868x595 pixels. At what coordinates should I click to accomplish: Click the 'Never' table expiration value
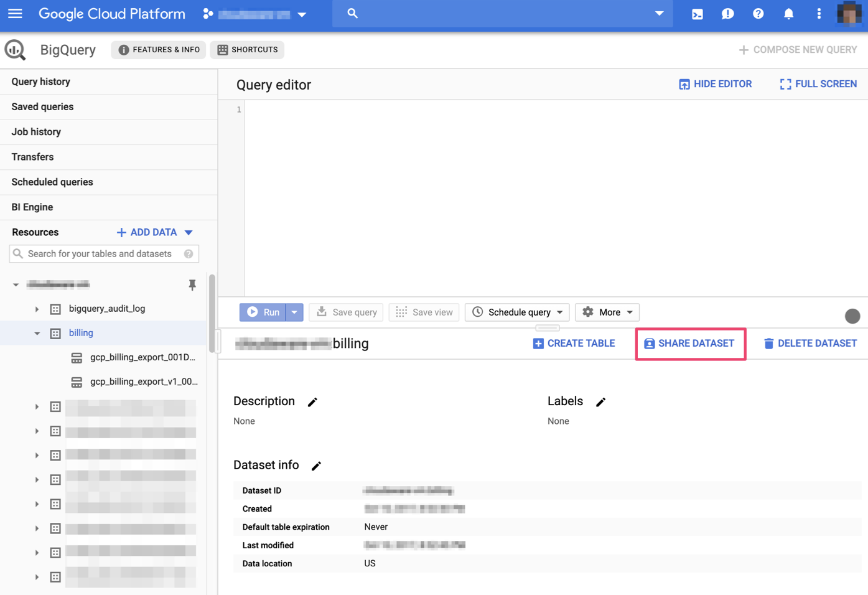click(376, 527)
